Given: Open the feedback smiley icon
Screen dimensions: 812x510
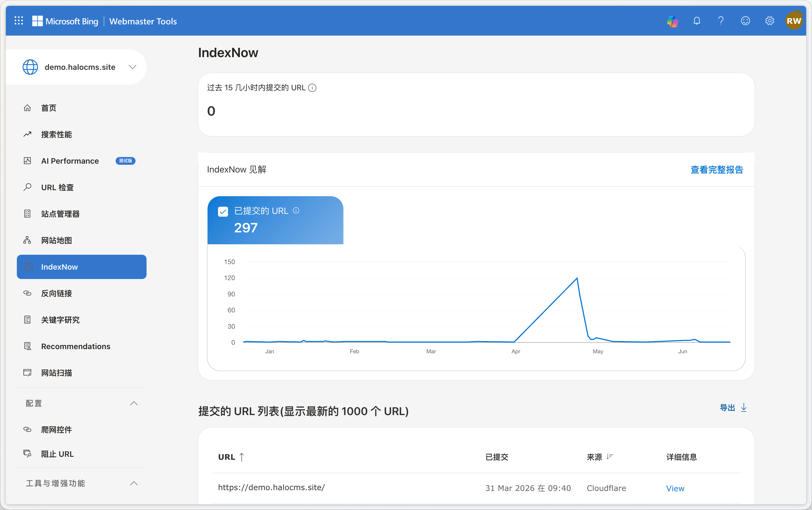Looking at the screenshot, I should point(745,21).
